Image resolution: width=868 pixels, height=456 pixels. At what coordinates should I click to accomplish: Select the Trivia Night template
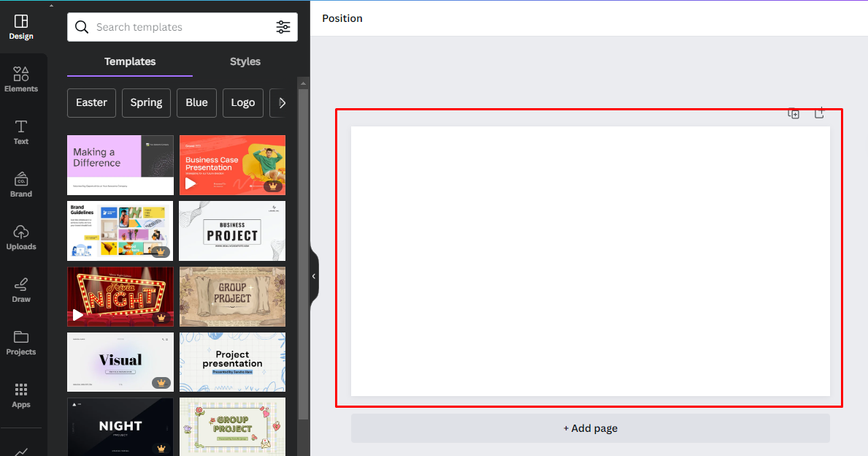point(120,297)
